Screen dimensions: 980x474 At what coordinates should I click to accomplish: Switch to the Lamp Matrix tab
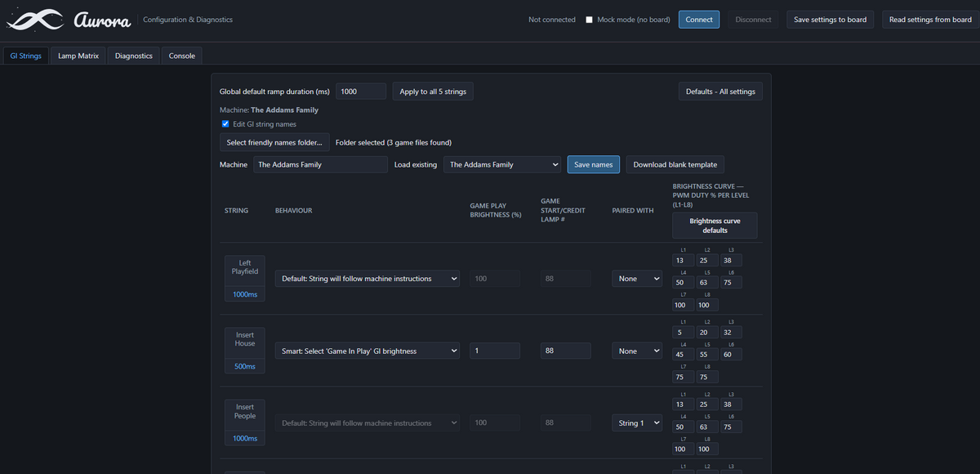[78, 56]
